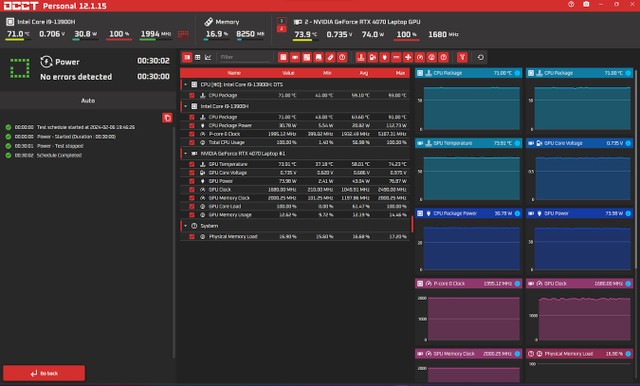640x386 pixels.
Task: Collapse the CPU [#0] Intel Core i9-13900H DTS group
Action: (185, 84)
